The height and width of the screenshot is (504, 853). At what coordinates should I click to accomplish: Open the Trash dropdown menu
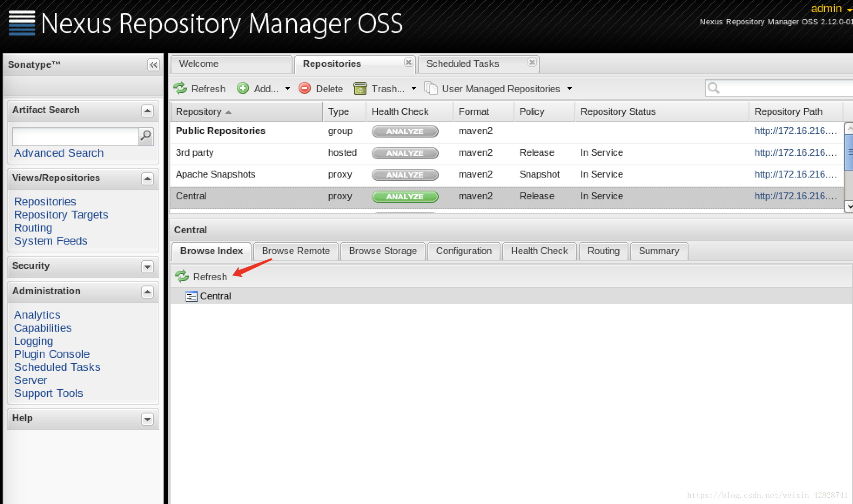[385, 89]
